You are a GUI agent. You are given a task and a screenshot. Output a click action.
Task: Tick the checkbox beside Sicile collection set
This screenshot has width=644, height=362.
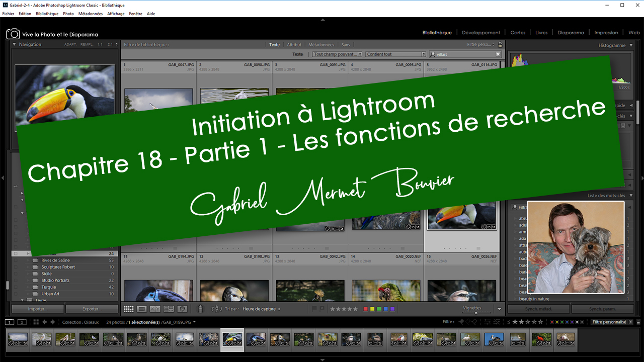16,274
